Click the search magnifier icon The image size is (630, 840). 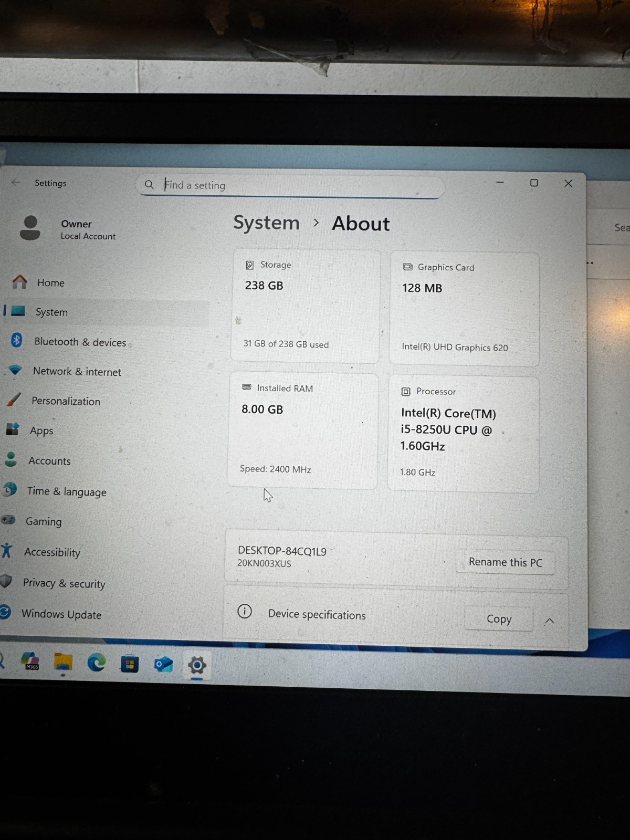click(149, 185)
